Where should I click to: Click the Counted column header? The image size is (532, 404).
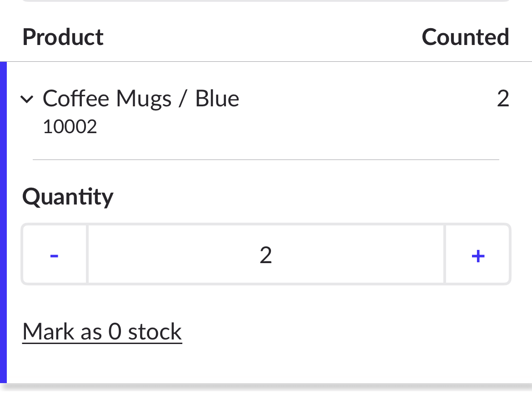(x=465, y=37)
